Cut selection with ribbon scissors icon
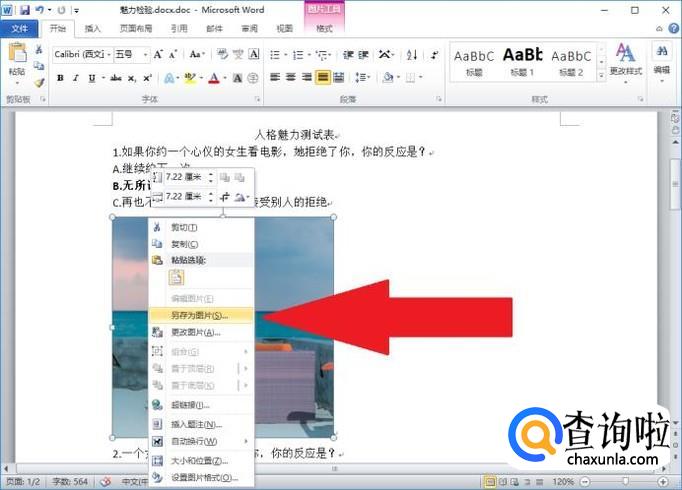 click(39, 49)
